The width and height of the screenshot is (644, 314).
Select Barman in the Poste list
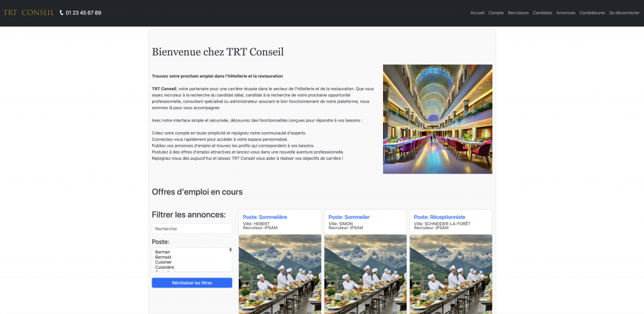click(162, 252)
